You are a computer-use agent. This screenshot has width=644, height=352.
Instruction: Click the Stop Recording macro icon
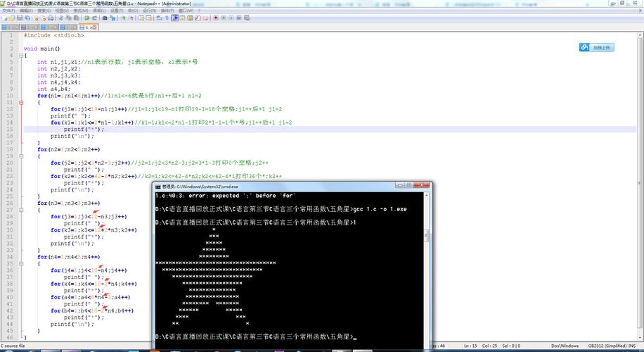point(224,18)
